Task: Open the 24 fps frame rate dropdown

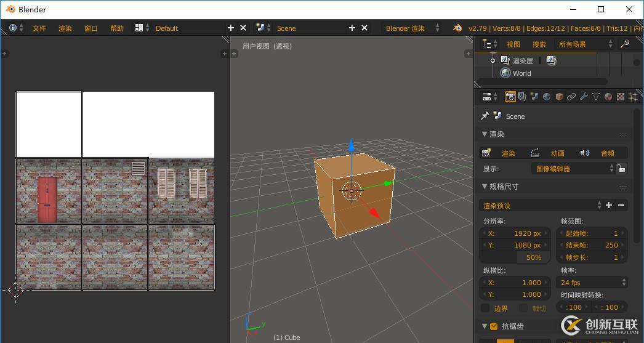Action: 592,283
